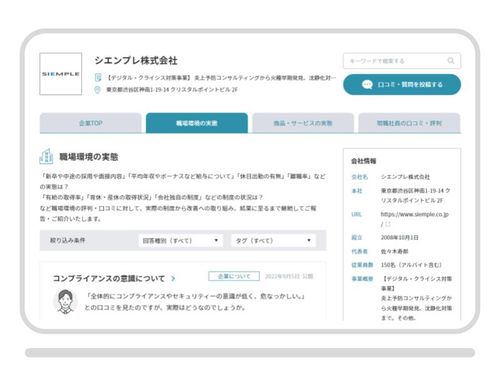
Task: Click the 会社情報 sidebar heading
Action: tap(363, 161)
